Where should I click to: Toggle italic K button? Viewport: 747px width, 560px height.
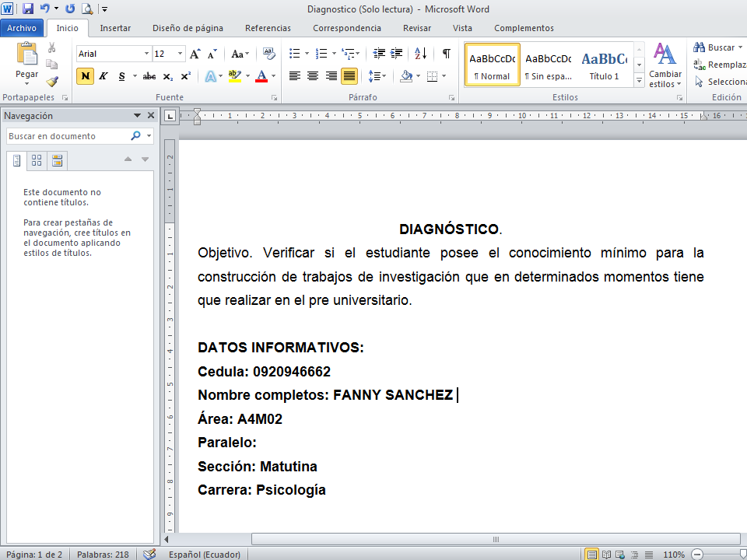103,76
